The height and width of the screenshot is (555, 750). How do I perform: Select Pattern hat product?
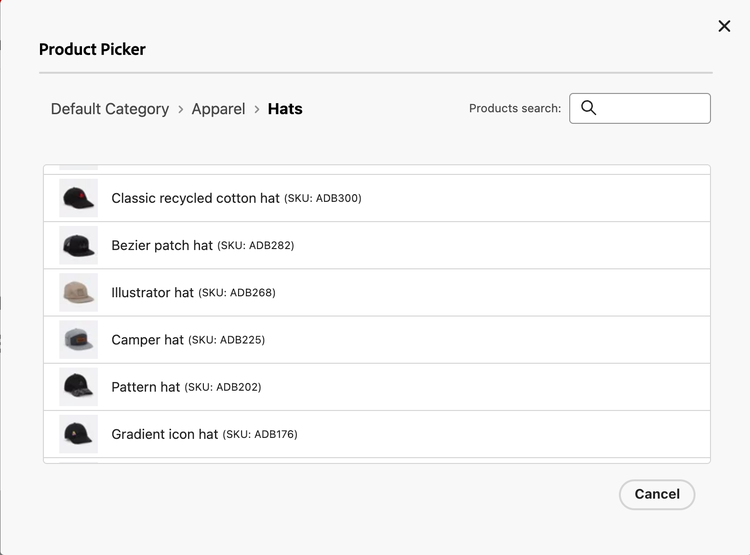[x=377, y=387]
